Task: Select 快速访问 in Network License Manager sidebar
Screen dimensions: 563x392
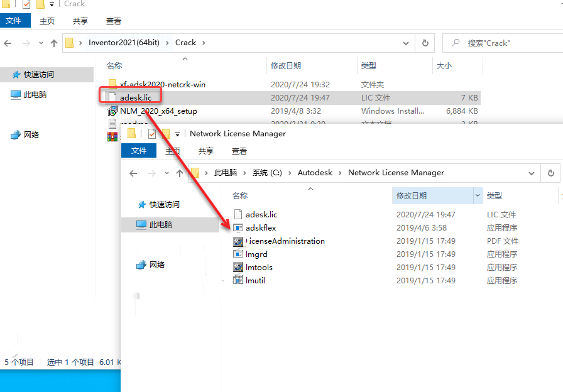Action: click(x=165, y=204)
